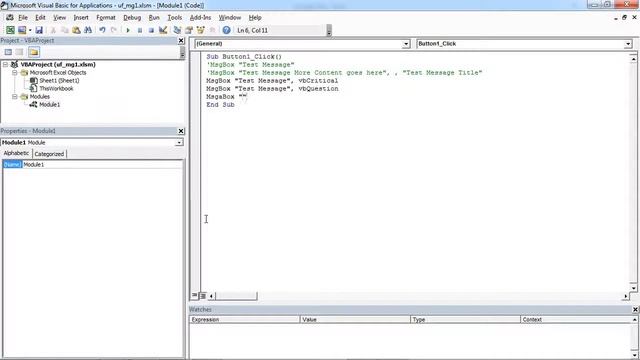
Task: Toggle Design Mode icon
Action: click(x=163, y=30)
